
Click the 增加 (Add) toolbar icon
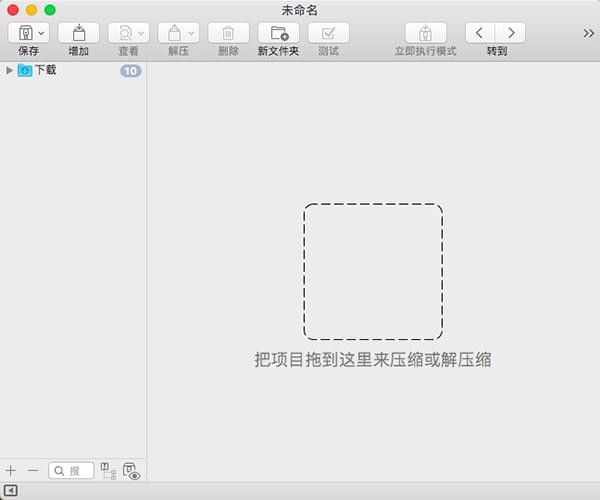pos(78,33)
